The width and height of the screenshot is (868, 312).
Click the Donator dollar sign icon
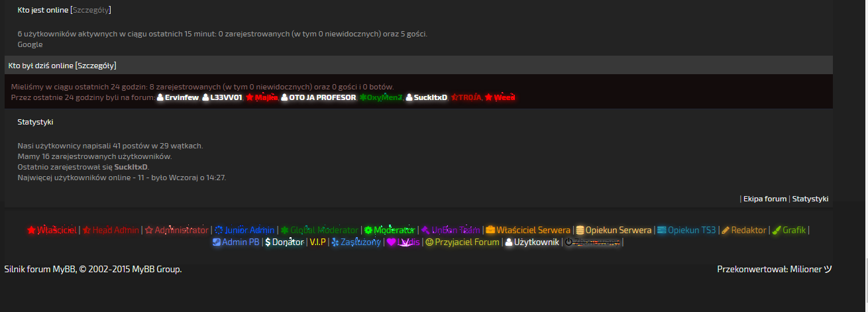268,242
